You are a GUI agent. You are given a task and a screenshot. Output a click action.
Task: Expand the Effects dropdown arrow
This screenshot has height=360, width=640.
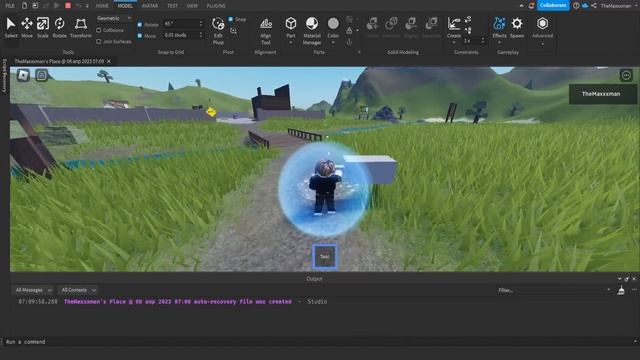pos(499,42)
